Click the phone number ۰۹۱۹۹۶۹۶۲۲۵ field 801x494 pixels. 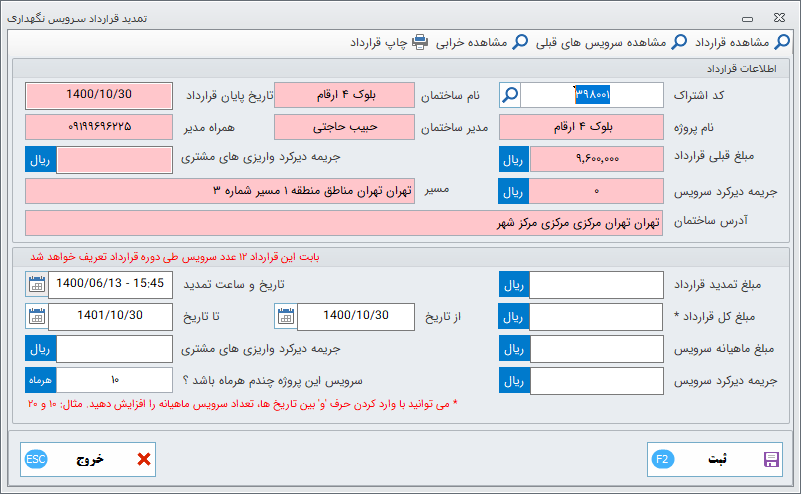(x=99, y=127)
